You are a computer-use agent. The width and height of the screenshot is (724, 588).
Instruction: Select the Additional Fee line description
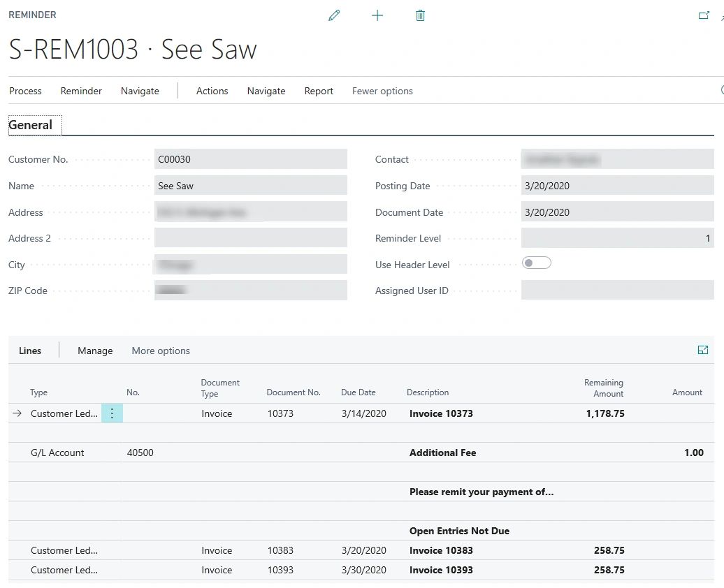pyautogui.click(x=442, y=453)
